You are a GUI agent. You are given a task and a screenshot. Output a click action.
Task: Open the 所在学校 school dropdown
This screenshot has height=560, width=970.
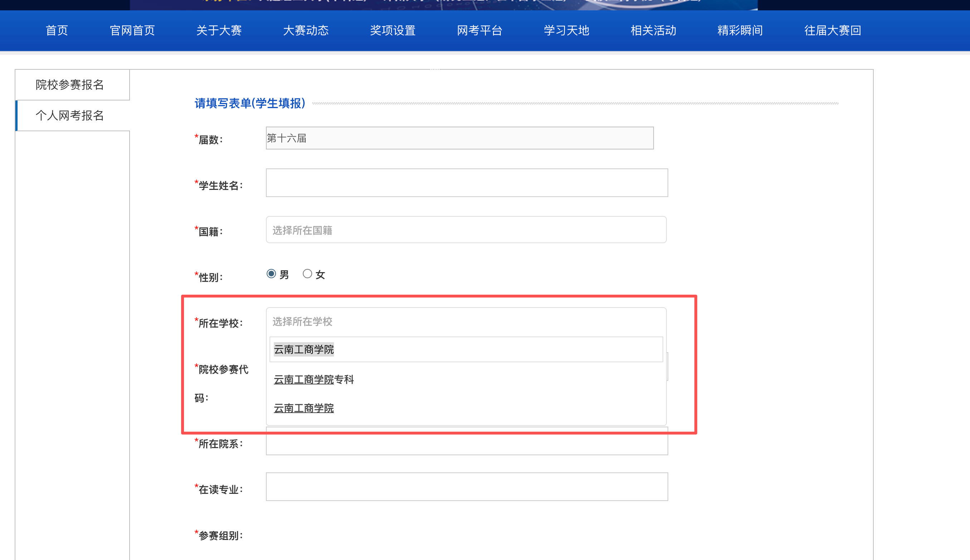[466, 321]
